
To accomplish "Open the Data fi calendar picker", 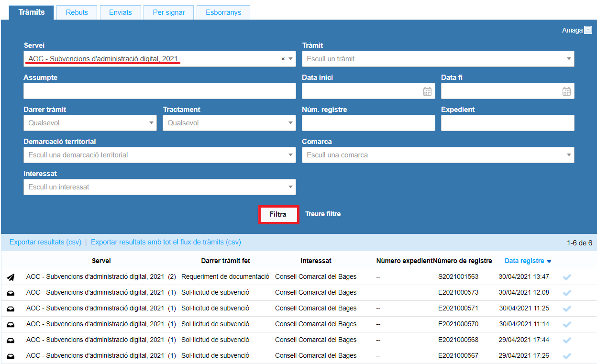I will click(x=566, y=91).
